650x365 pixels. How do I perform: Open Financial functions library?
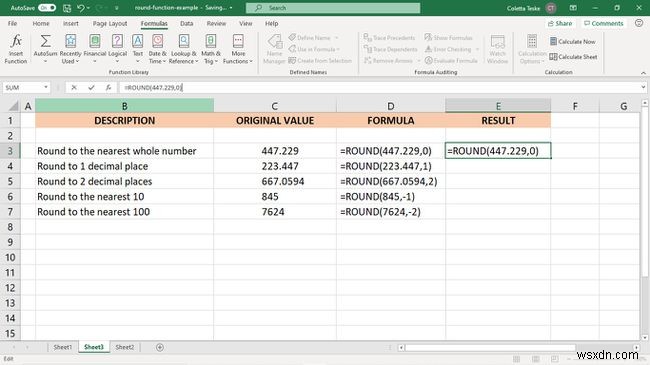coord(95,49)
